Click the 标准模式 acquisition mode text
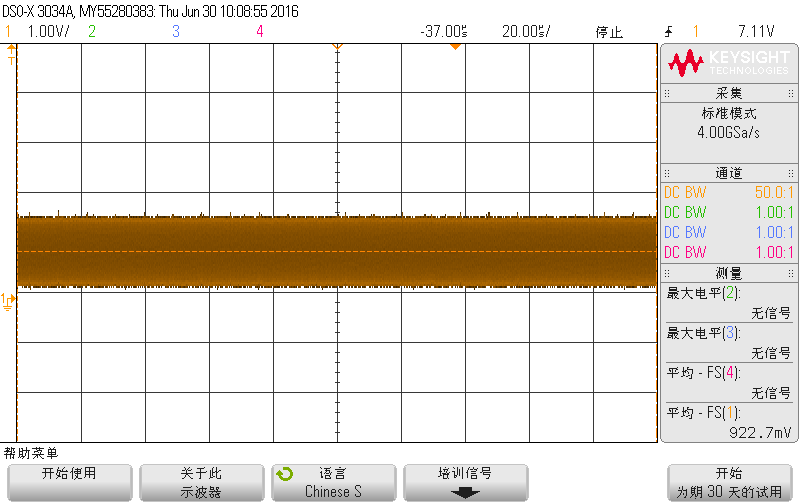 729,113
